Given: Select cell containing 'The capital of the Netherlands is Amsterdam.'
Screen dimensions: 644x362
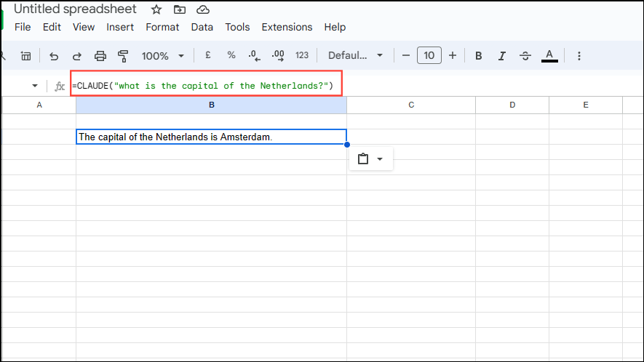Looking at the screenshot, I should pos(212,137).
